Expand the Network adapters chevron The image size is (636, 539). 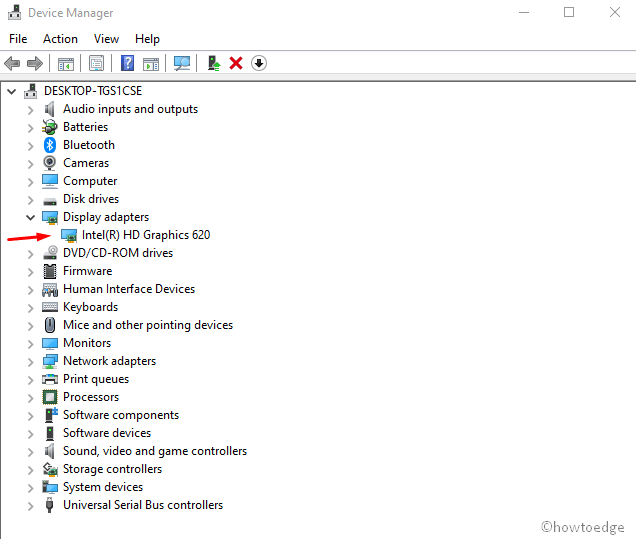[x=30, y=361]
